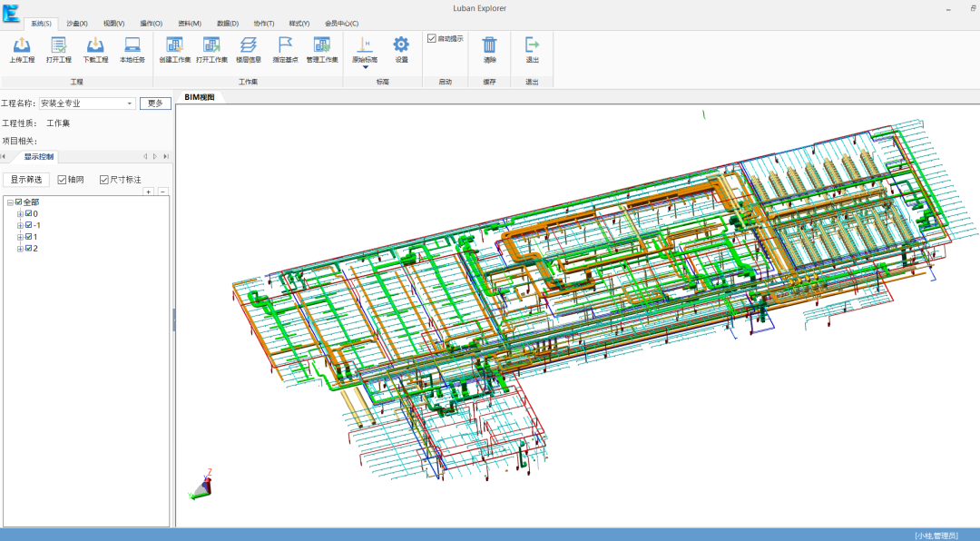The width and height of the screenshot is (980, 541).
Task: Expand tree node -1
Action: point(20,225)
